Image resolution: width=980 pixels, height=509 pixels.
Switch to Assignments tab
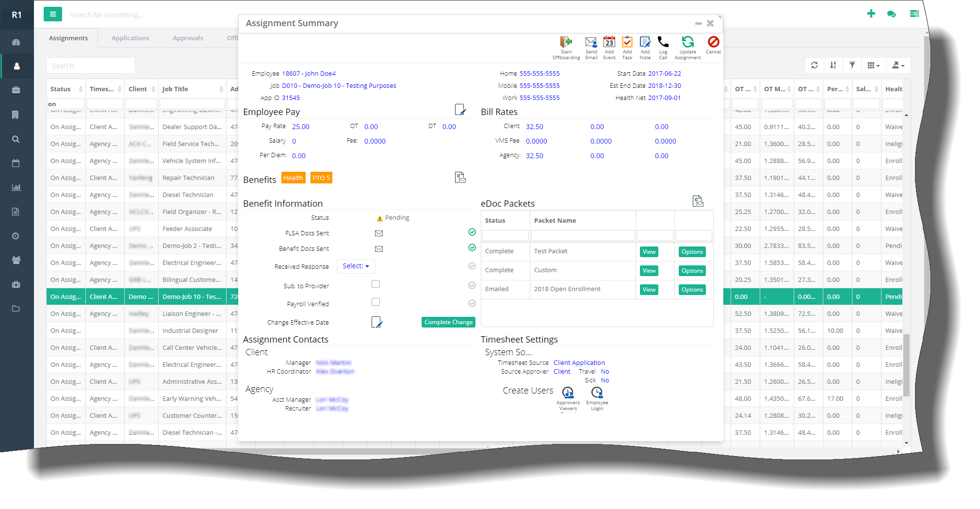68,38
